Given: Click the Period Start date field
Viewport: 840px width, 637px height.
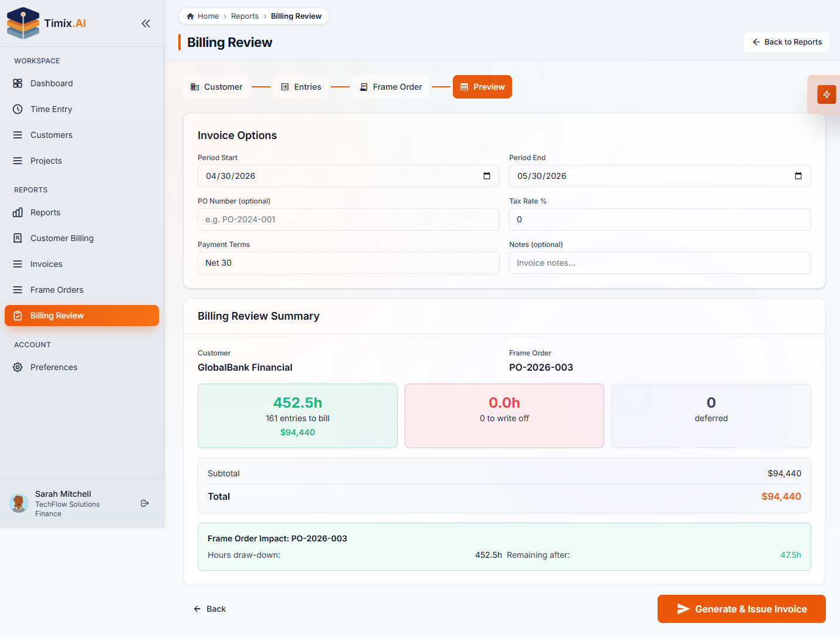Looking at the screenshot, I should [348, 176].
